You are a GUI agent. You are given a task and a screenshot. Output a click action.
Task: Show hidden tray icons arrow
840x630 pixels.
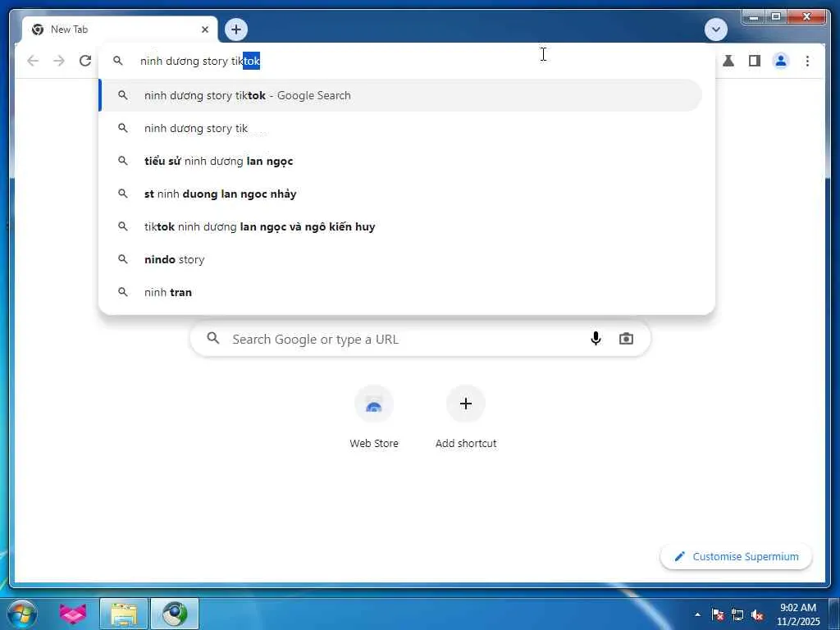[697, 614]
